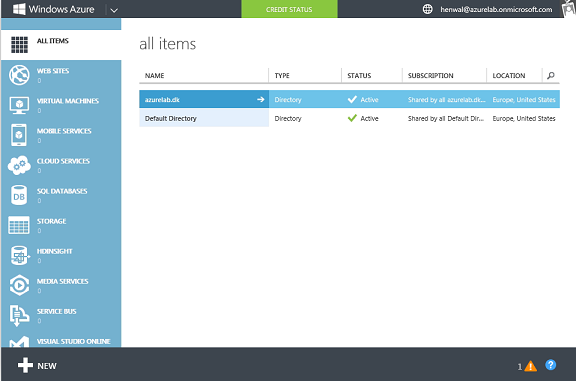The height and width of the screenshot is (381, 576).
Task: Select the All Items sidebar tab
Action: pyautogui.click(x=61, y=45)
